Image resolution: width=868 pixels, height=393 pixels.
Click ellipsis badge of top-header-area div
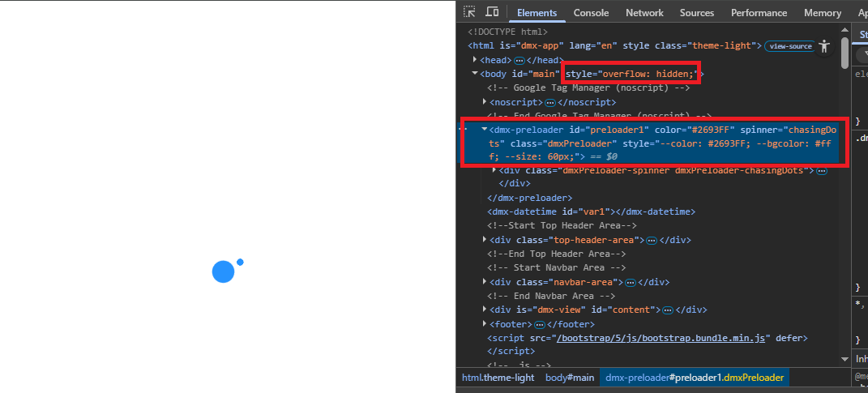click(x=652, y=240)
